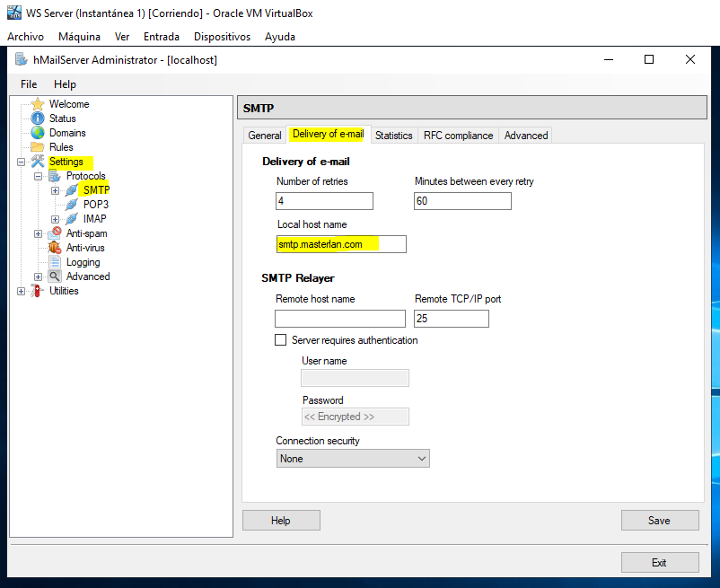The height and width of the screenshot is (588, 720).
Task: Click the VirtualBox window icon
Action: pos(14,13)
